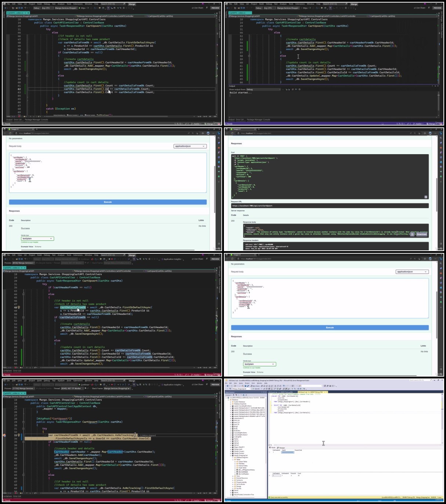Click the green https start button in top-left Visual Studio
This screenshot has height=504, width=446.
click(82, 8)
